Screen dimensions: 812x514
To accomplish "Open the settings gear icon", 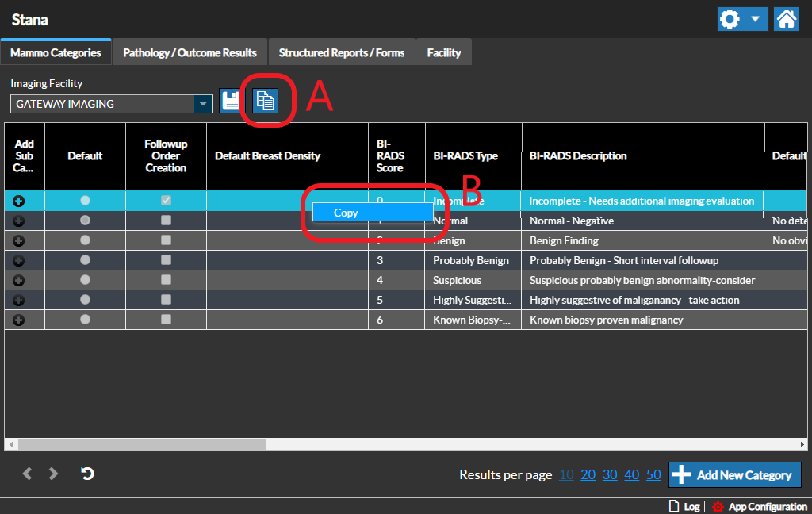I will 730,19.
